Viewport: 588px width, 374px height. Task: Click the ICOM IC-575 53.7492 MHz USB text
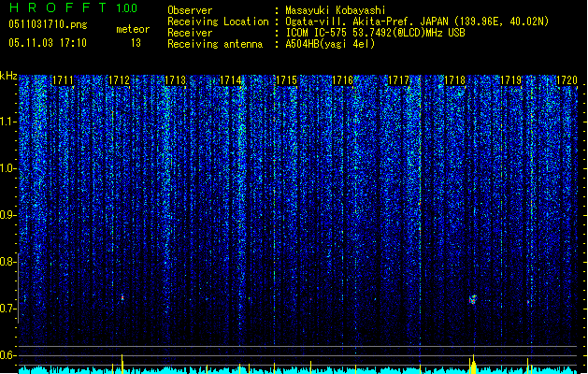pyautogui.click(x=375, y=33)
